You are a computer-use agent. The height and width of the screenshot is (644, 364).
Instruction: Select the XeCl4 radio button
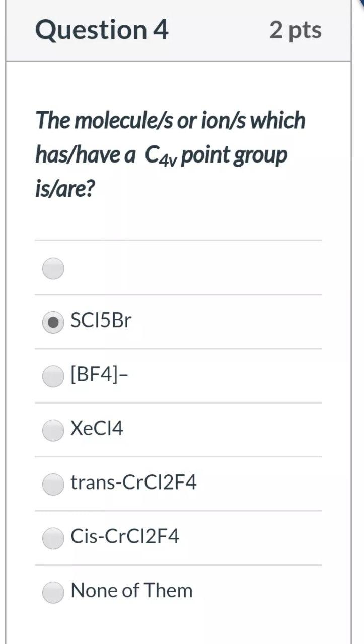click(x=53, y=430)
